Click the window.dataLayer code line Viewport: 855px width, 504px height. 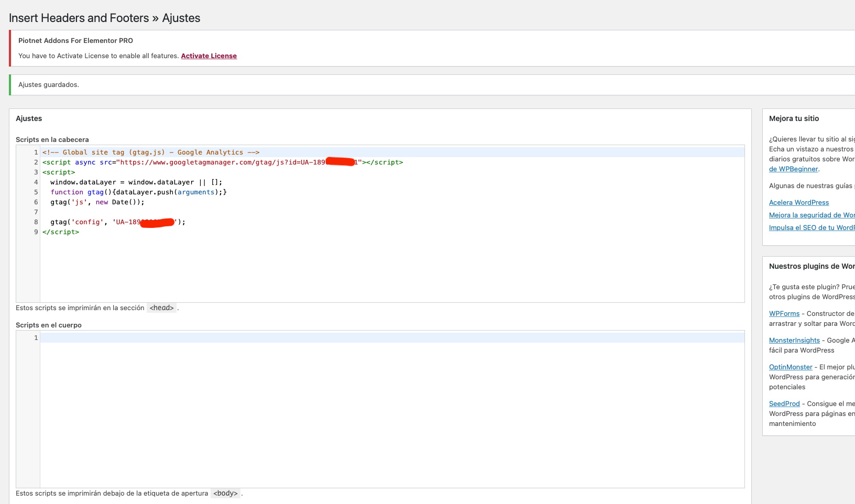click(x=136, y=182)
